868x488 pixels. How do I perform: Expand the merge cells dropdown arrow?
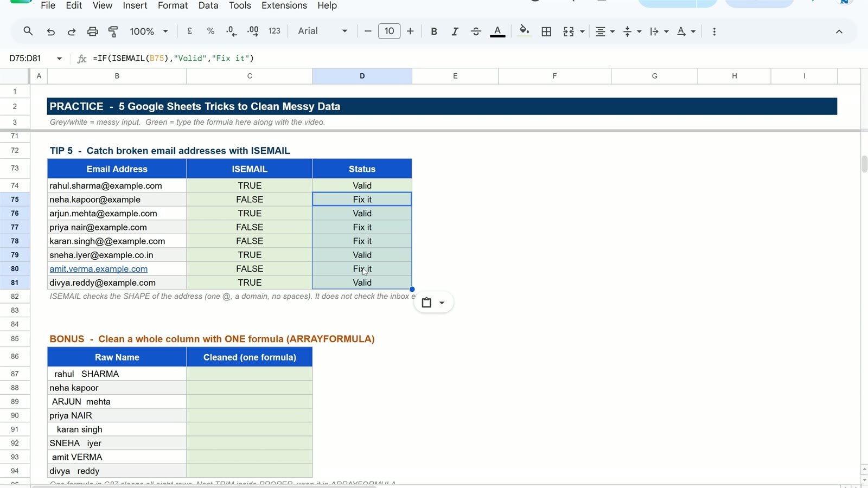582,31
